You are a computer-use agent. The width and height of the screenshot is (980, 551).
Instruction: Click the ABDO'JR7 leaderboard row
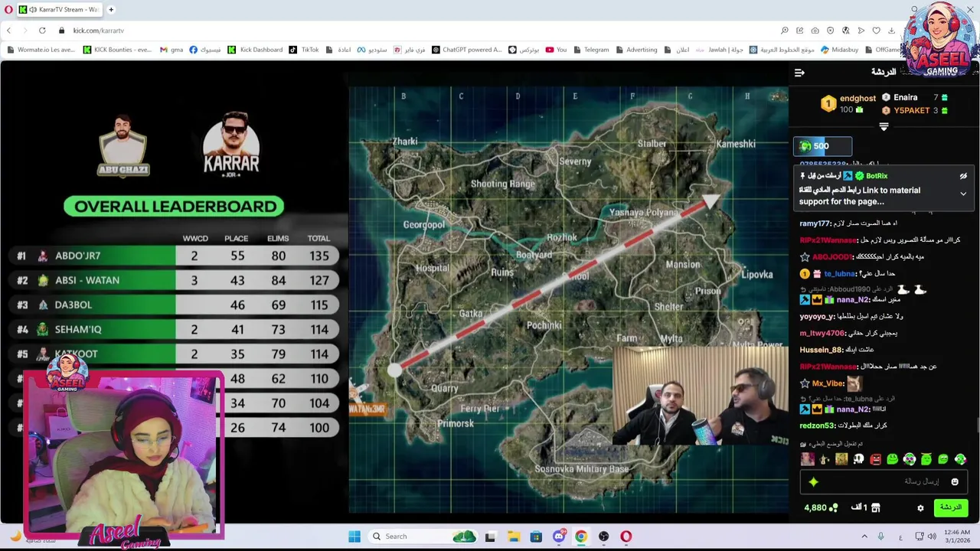coord(174,256)
